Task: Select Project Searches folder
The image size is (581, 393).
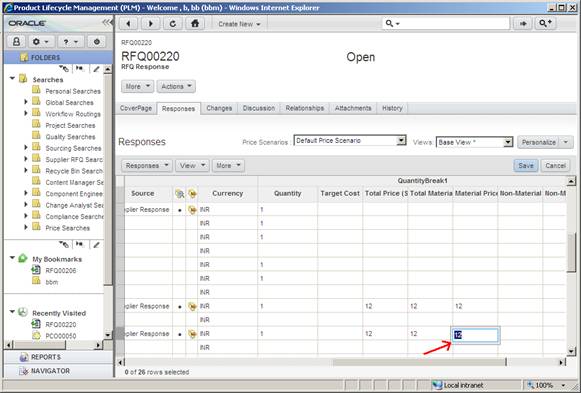Action: pos(70,125)
